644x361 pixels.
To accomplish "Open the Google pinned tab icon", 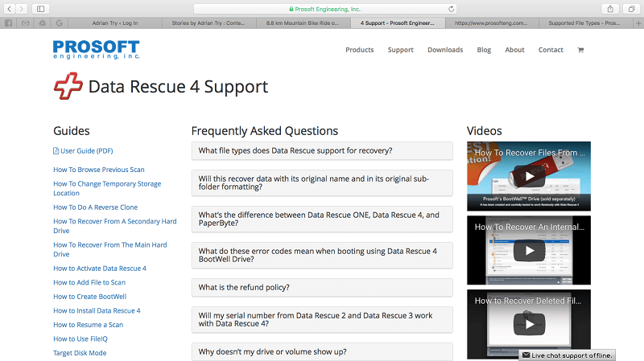I will coord(60,23).
